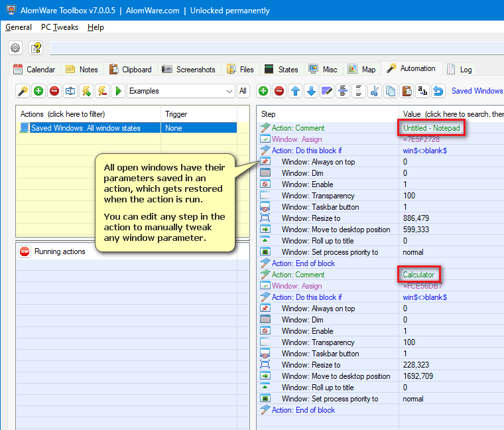
Task: Click the add trigger lightning icon
Action: (86, 91)
